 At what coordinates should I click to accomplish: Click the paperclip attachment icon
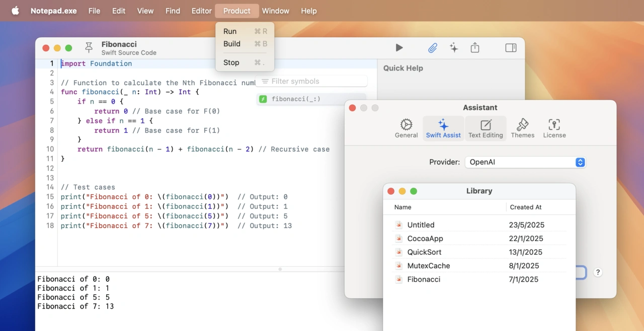pyautogui.click(x=432, y=48)
